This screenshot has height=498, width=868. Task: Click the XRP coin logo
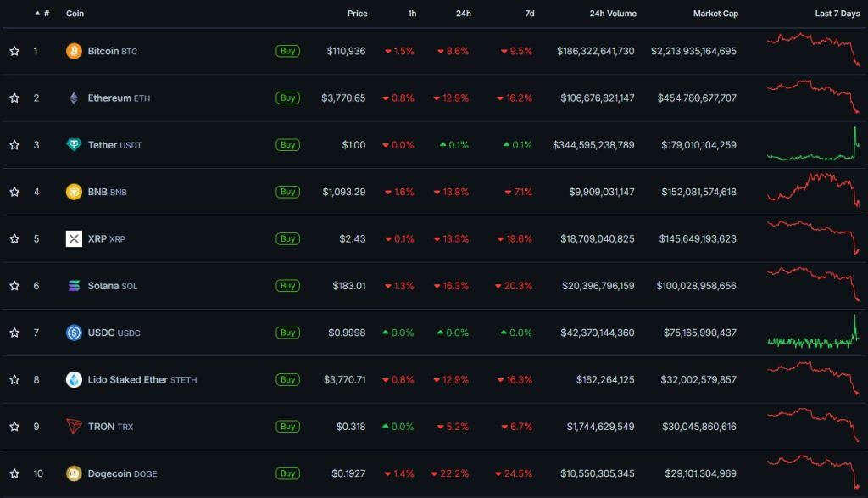[x=75, y=238]
